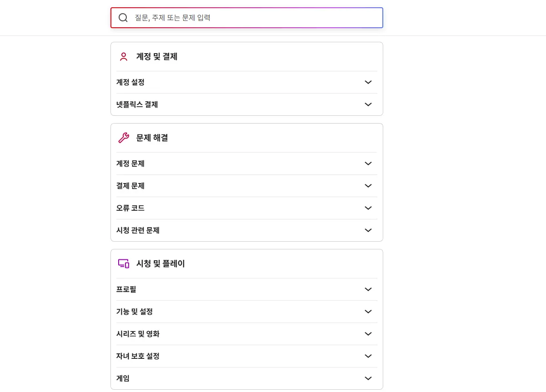Expand the 넷플릭스 결제 section
Viewport: 546px width, 392px height.
(x=247, y=104)
